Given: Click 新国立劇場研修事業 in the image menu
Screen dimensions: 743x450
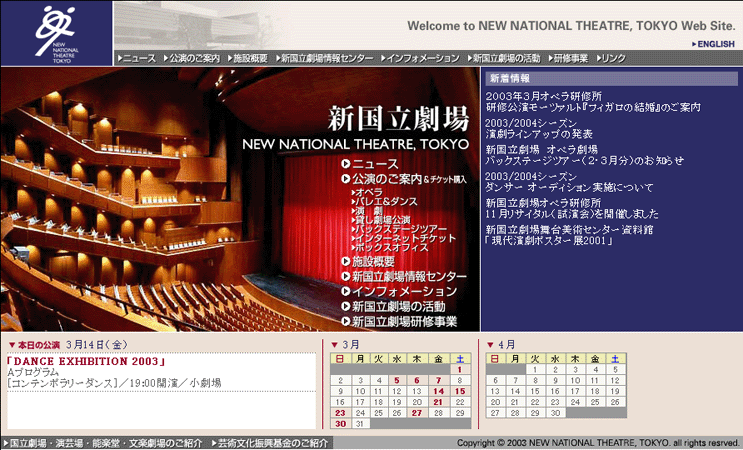Looking at the screenshot, I should pyautogui.click(x=399, y=322).
